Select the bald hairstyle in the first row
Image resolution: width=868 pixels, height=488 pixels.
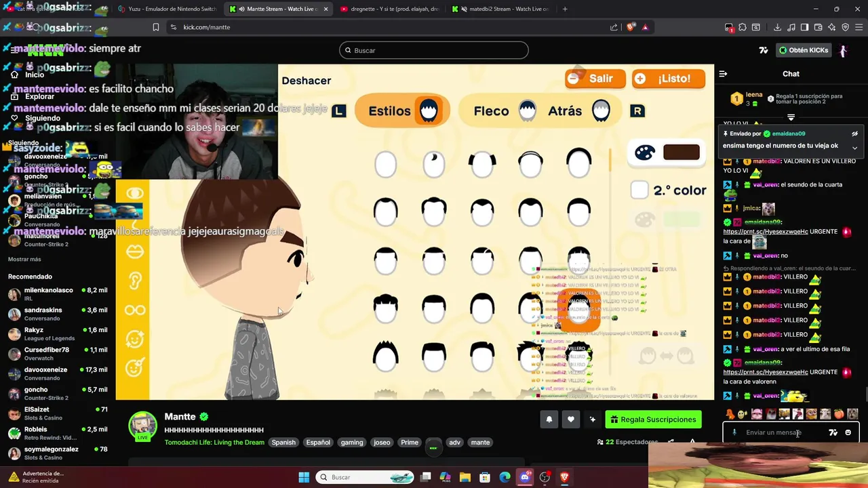pos(385,164)
